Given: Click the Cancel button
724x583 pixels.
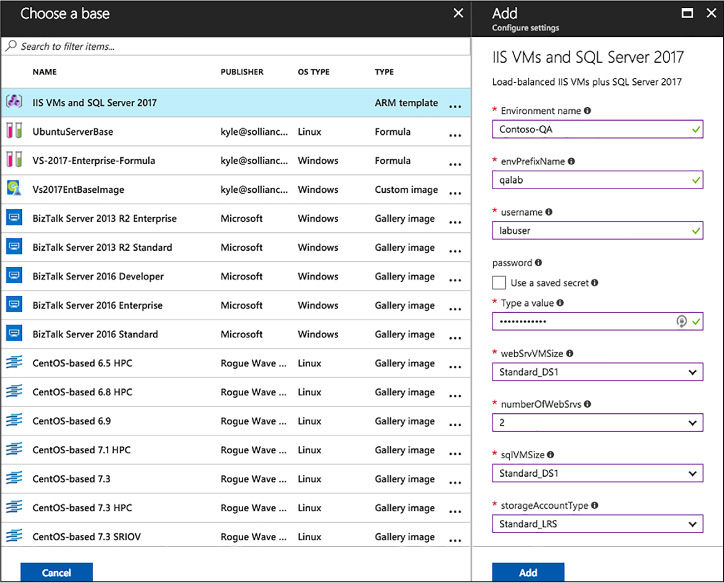Looking at the screenshot, I should [x=56, y=572].
